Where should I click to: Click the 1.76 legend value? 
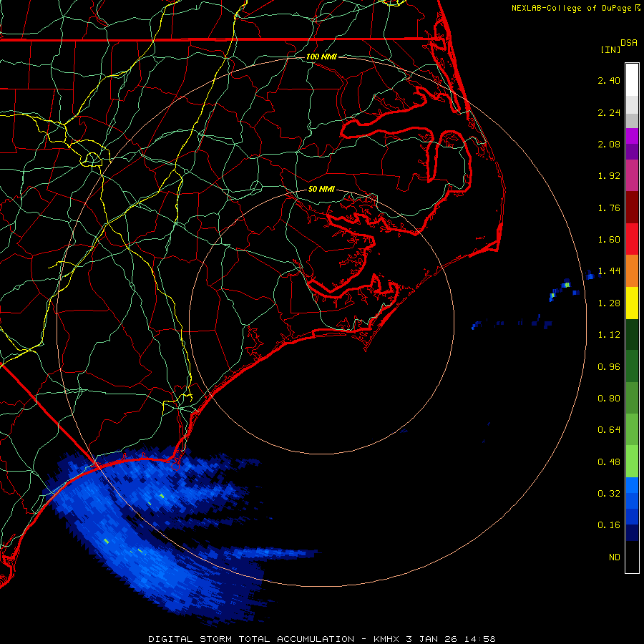[609, 208]
